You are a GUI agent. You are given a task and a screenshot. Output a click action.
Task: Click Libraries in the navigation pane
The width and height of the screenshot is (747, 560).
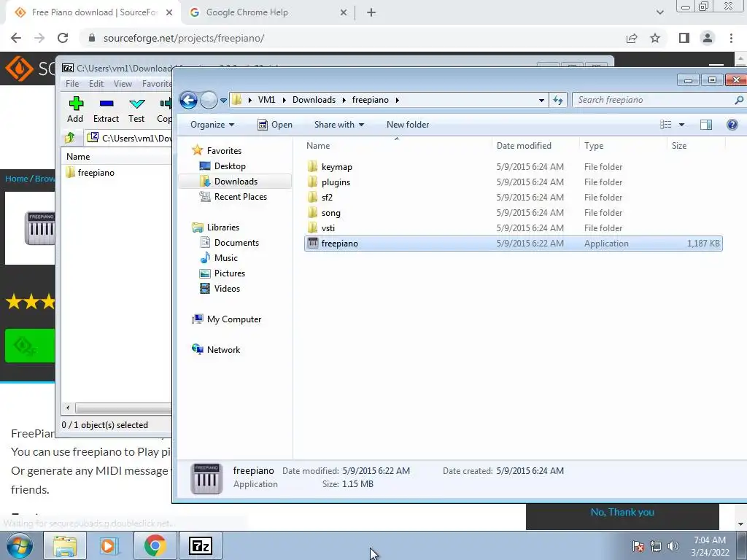coord(222,227)
